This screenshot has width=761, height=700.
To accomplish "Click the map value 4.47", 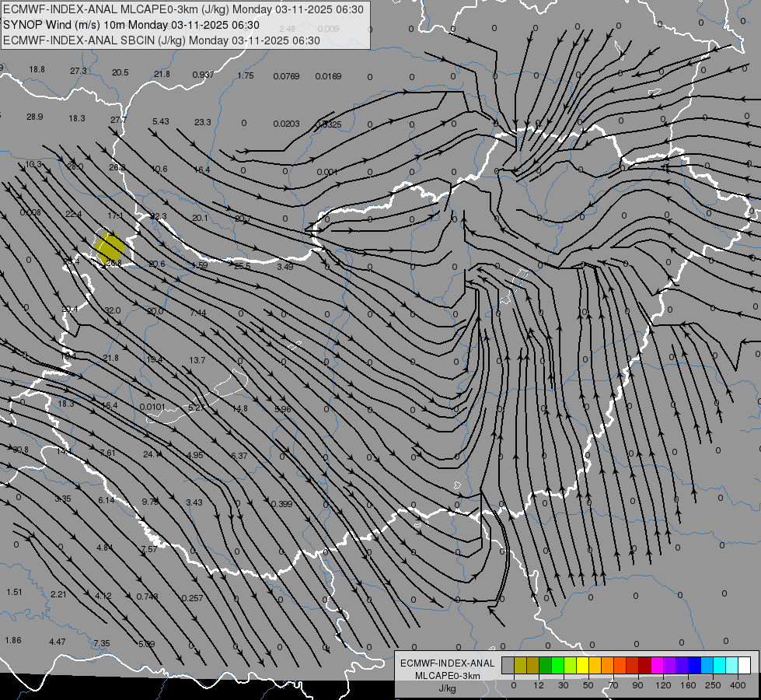I will [x=58, y=642].
